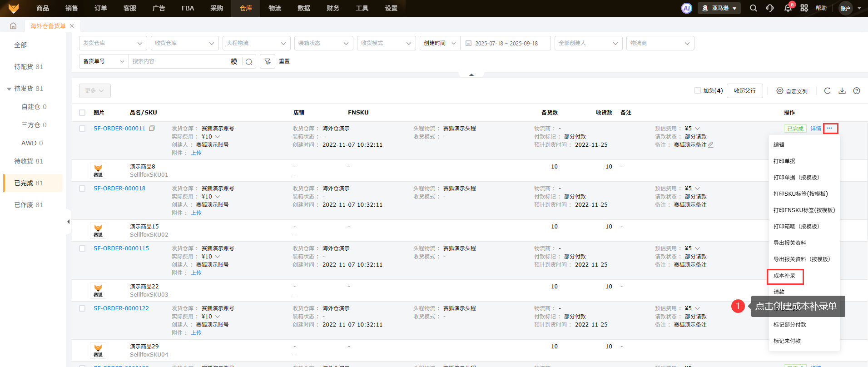
Task: Click the download export icon
Action: pyautogui.click(x=842, y=91)
